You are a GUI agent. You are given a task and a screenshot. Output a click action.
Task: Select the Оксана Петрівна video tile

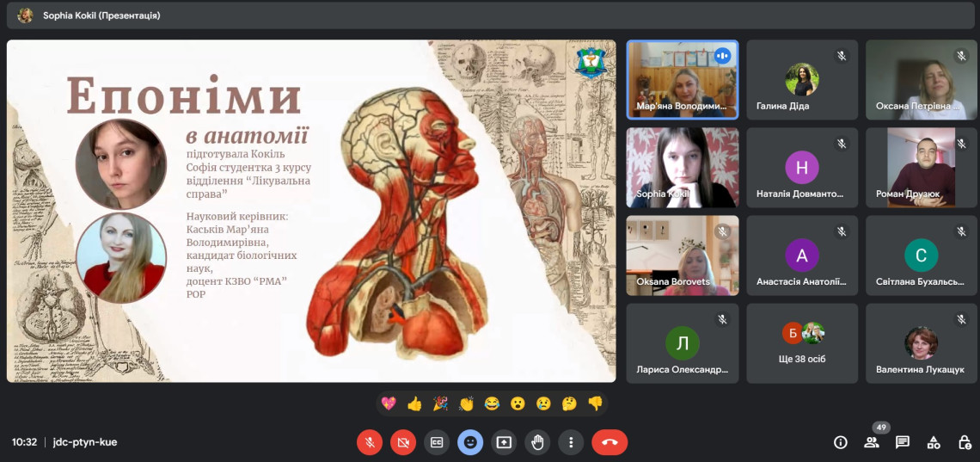(922, 80)
